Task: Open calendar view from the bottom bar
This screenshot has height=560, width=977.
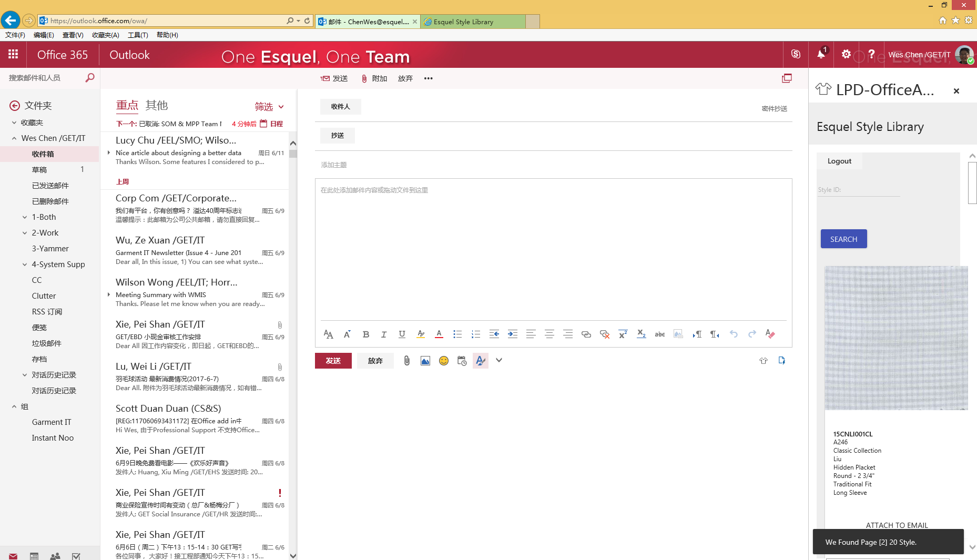Action: 34,556
